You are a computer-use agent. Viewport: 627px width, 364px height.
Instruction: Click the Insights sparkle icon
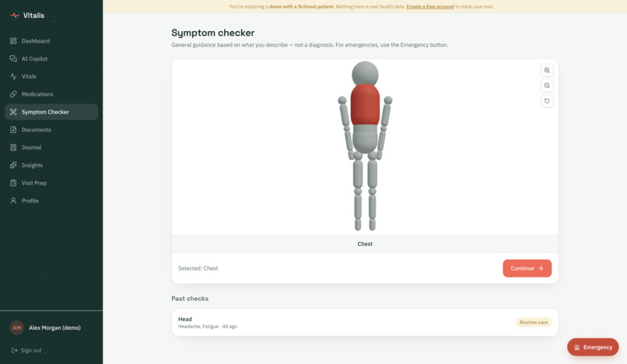click(x=13, y=165)
